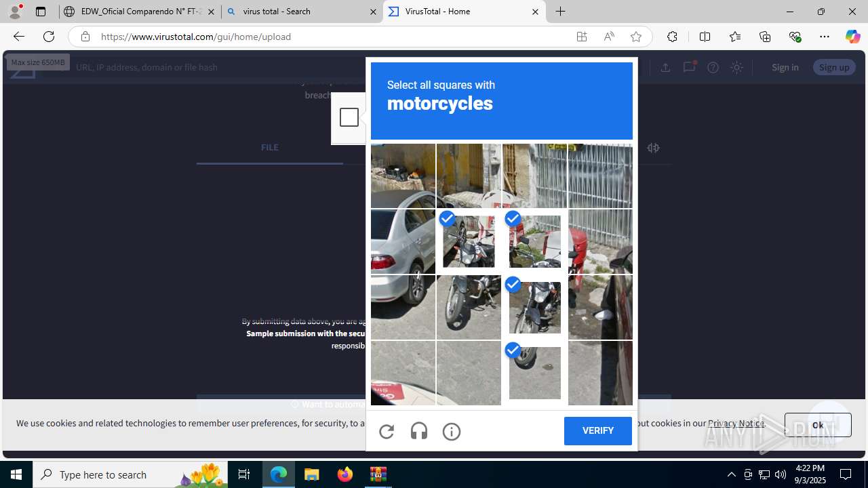Open Windows notification center
This screenshot has width=868, height=488.
point(846,474)
